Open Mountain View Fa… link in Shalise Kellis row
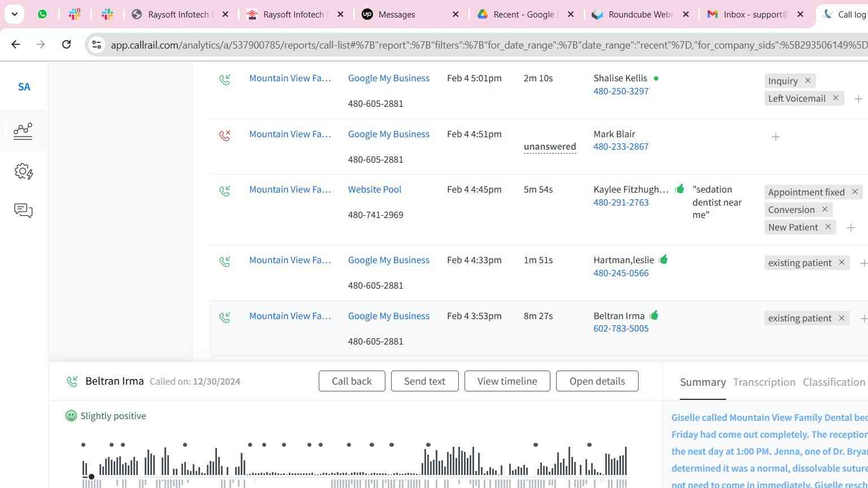 point(290,78)
